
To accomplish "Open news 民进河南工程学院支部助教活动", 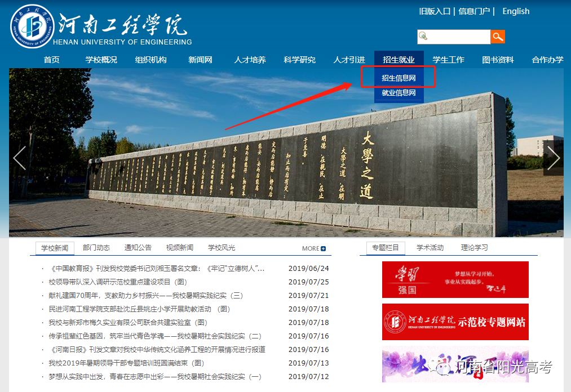I will click(x=139, y=309).
